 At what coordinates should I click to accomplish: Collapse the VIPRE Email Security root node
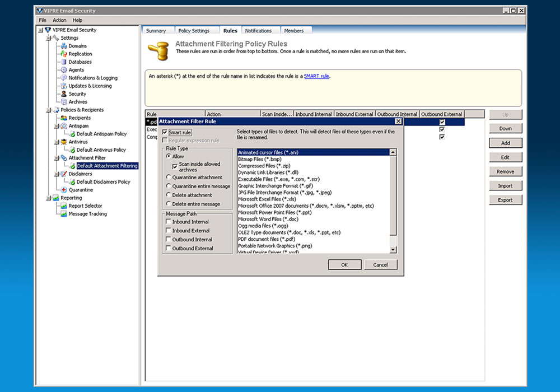click(41, 30)
